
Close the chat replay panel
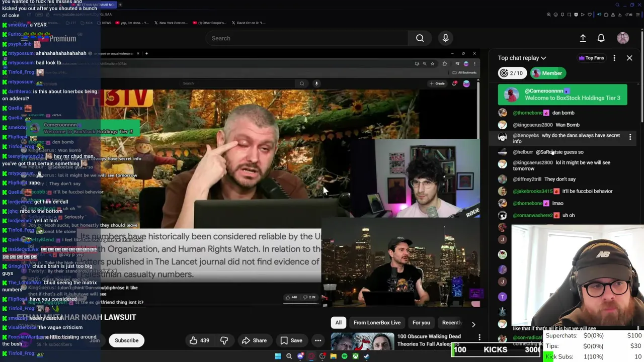(629, 58)
